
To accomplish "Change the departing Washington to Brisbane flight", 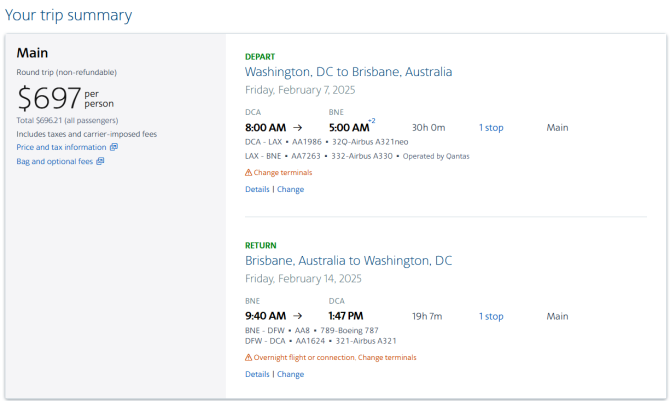I will click(x=291, y=189).
